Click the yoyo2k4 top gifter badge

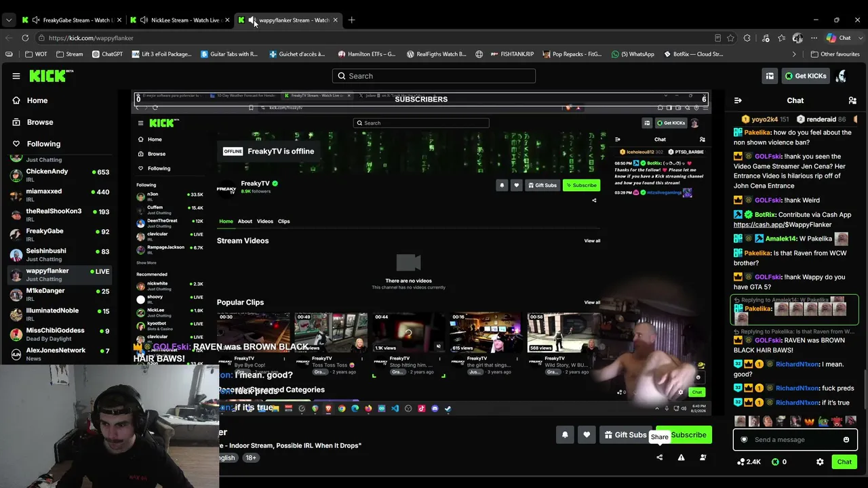(764, 119)
